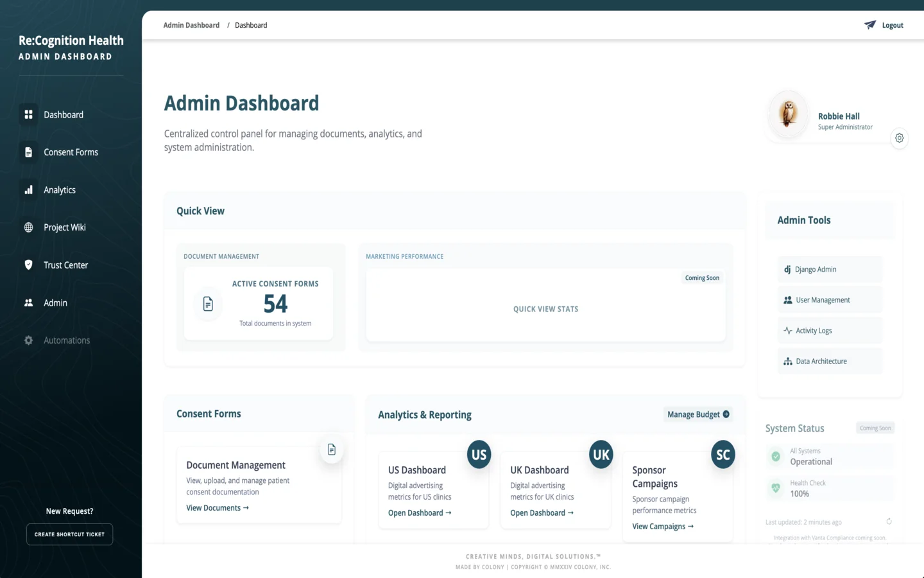Viewport: 924px width, 578px height.
Task: Open Automations using the gear sidebar icon
Action: pyautogui.click(x=28, y=340)
